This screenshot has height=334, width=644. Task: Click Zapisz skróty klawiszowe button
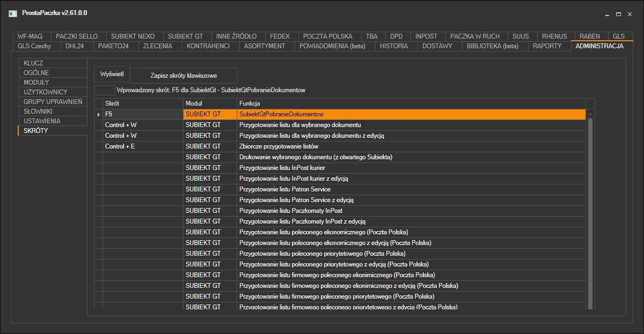184,76
